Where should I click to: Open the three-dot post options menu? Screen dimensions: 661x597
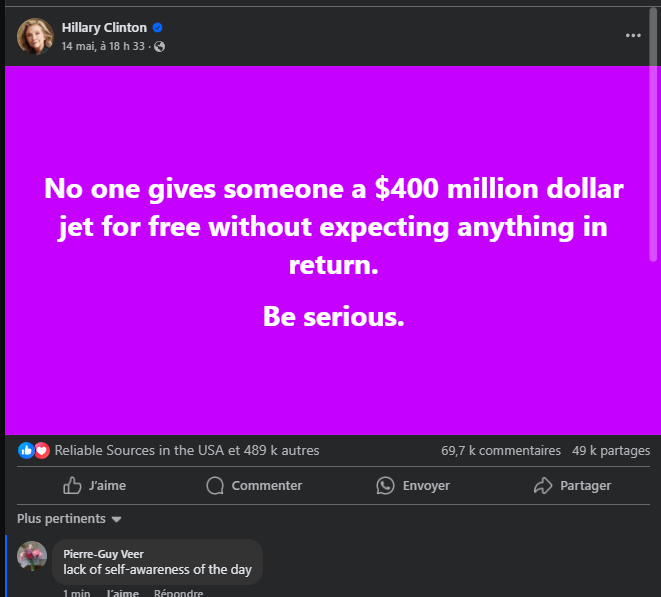point(632,35)
